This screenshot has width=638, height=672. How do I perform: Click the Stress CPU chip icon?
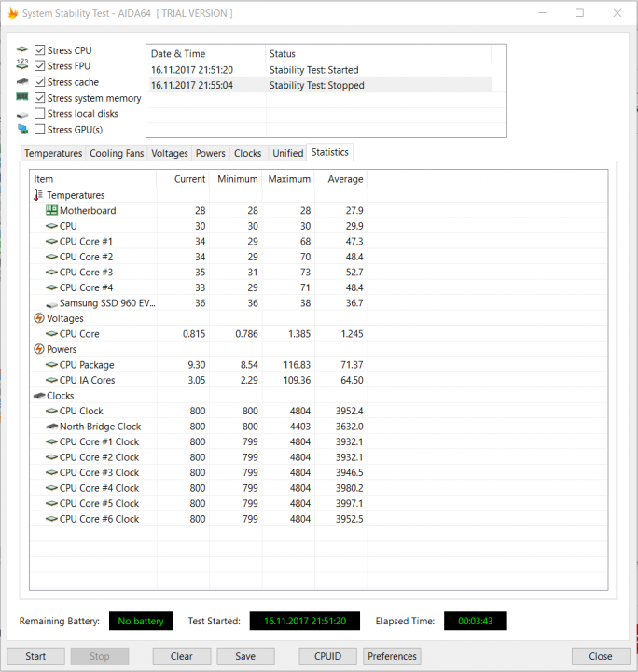coord(22,49)
